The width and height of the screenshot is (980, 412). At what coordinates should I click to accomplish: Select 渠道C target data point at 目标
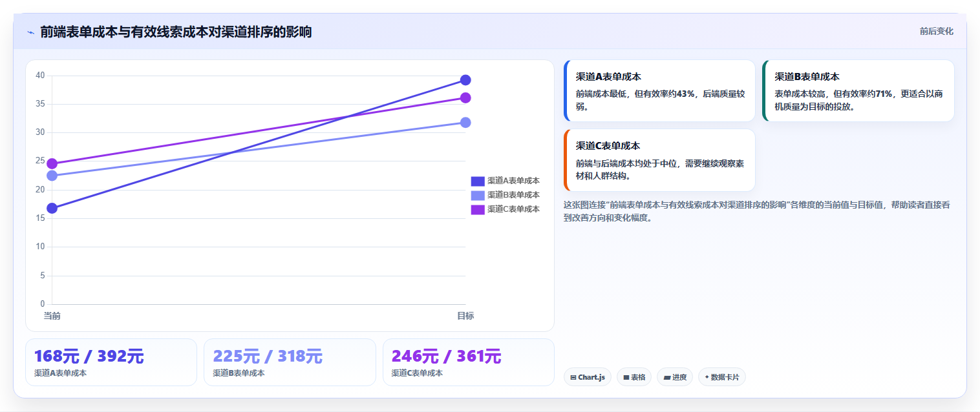(x=465, y=98)
